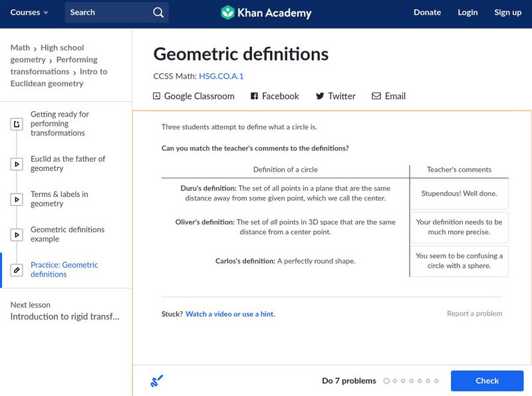The width and height of the screenshot is (532, 396).
Task: Open the scratchpad pen icon near the bottom
Action: point(156,380)
